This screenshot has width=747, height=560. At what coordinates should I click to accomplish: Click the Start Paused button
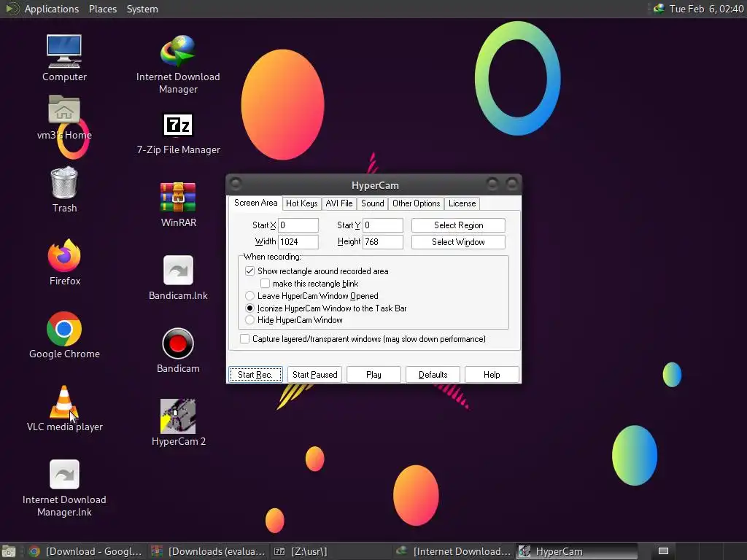[x=315, y=374]
